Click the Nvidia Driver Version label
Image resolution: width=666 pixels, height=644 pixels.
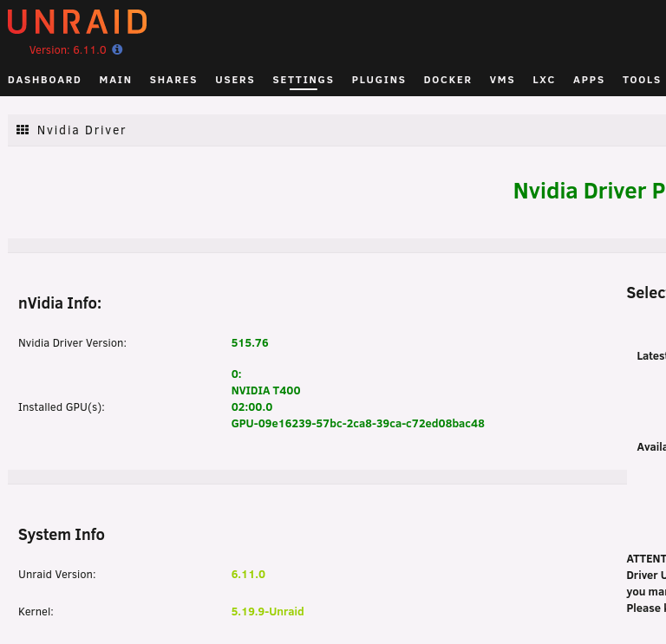(72, 343)
